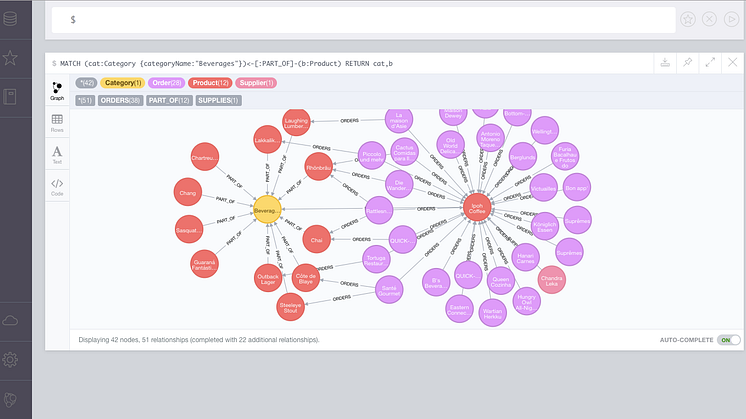Select the Cactus Comidas order node
The image size is (746, 419).
[x=404, y=152]
